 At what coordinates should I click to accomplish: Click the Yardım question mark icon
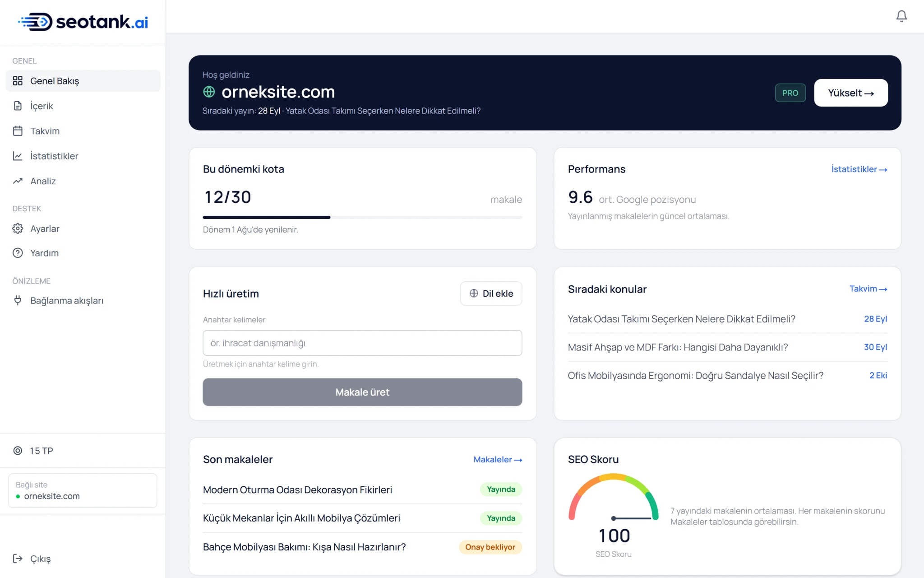click(x=18, y=253)
